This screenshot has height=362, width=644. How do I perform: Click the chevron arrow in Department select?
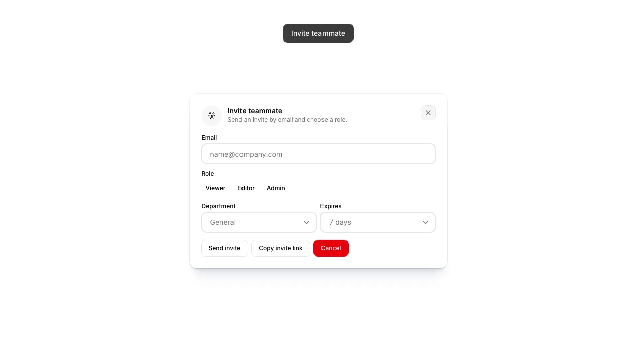point(306,222)
